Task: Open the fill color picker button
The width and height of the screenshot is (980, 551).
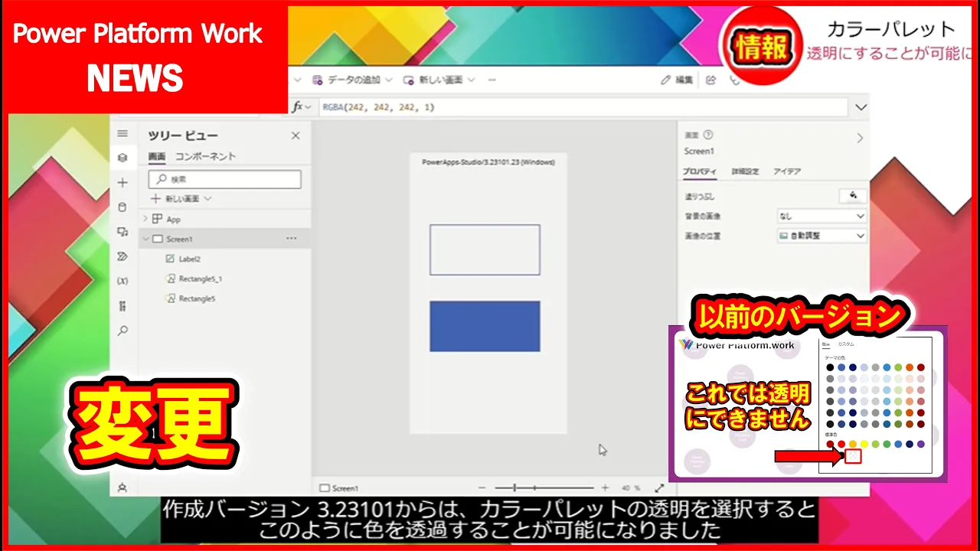Action: coord(853,196)
